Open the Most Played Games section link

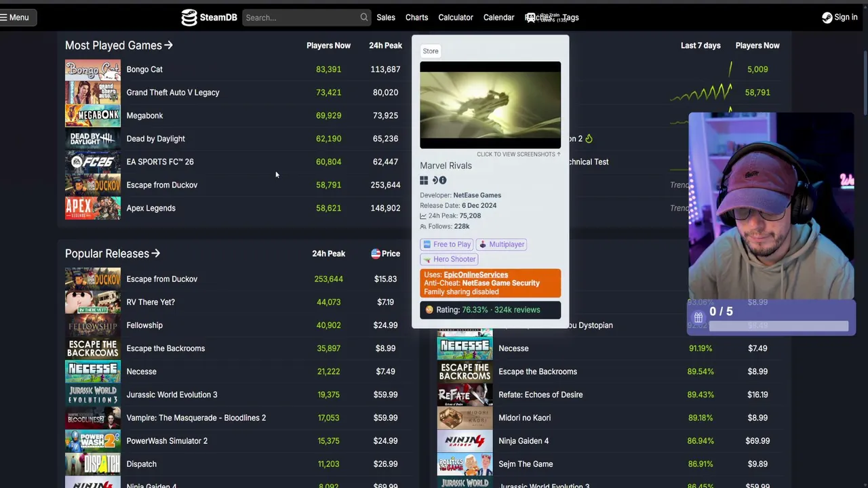[x=119, y=45]
